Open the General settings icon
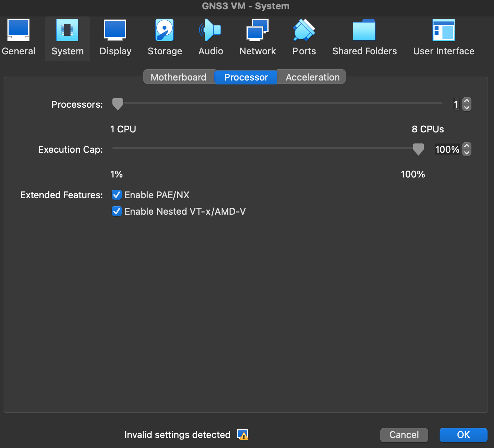494x448 pixels. click(x=18, y=36)
